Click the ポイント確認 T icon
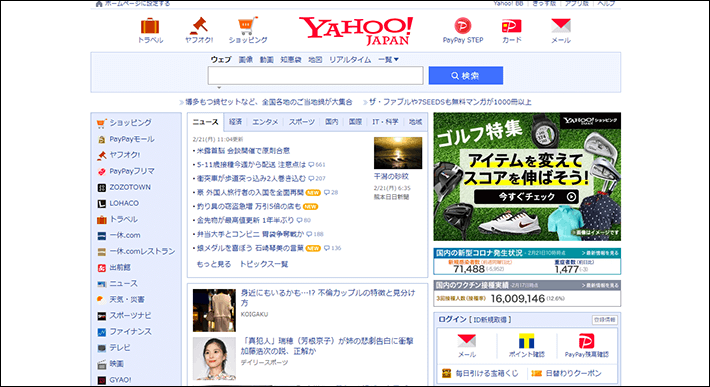710x387 pixels. [526, 341]
